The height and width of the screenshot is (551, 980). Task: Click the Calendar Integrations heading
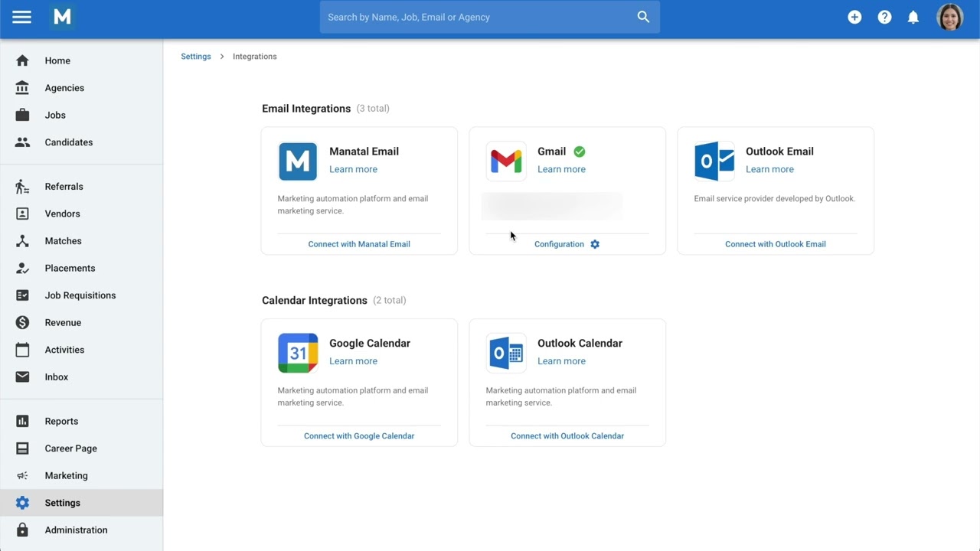coord(315,301)
